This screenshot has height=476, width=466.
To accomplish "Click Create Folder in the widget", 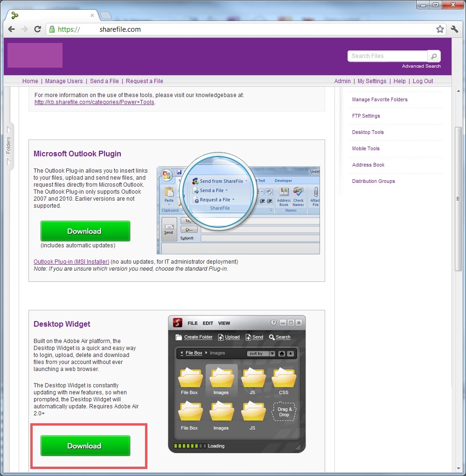I will (194, 337).
